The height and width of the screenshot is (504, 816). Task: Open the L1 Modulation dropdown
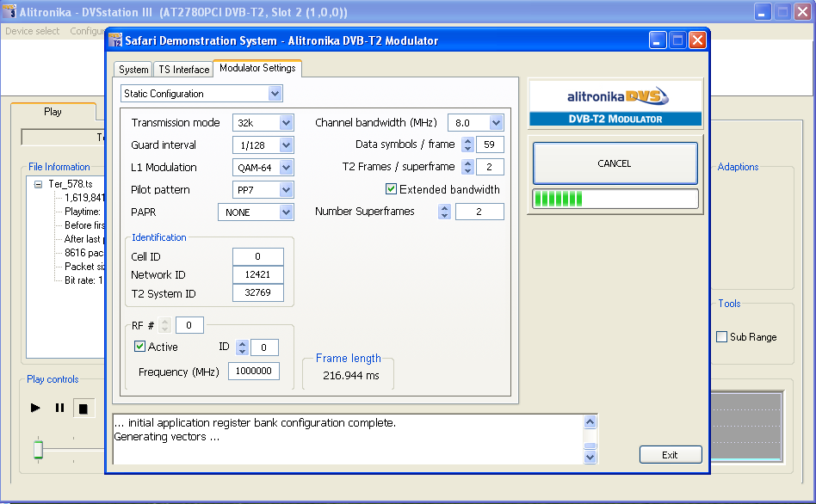point(286,168)
